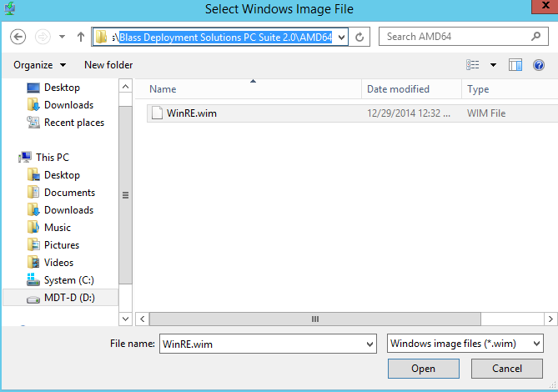Click the System (C:) drive icon
The height and width of the screenshot is (392, 558).
[x=33, y=280]
